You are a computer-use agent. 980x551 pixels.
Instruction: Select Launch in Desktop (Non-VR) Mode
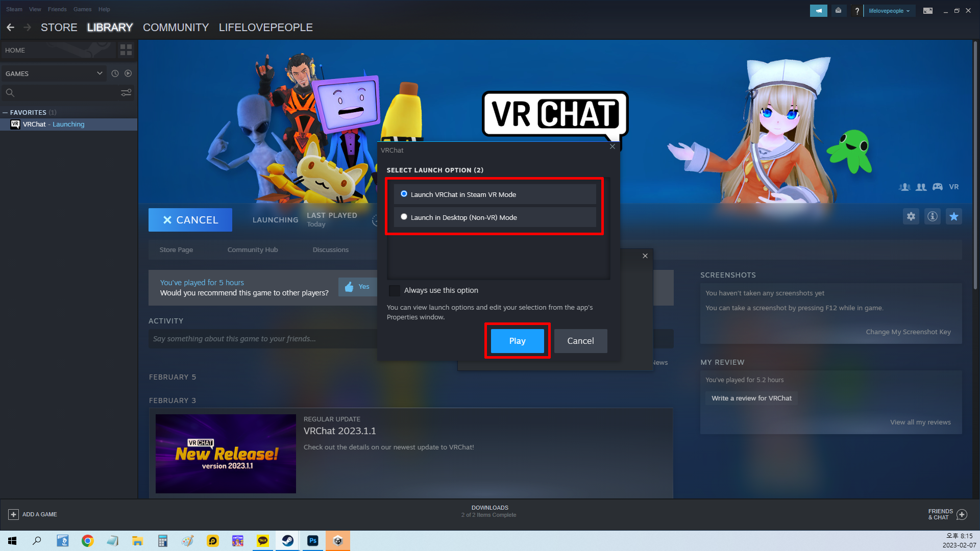click(495, 217)
